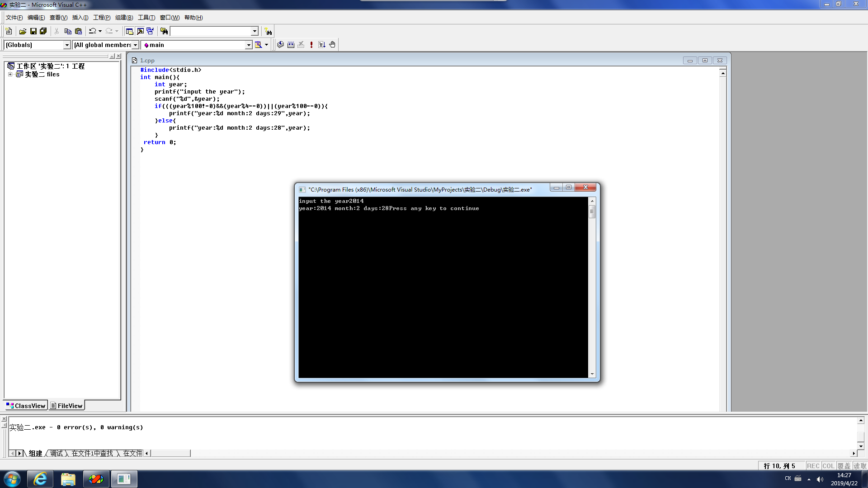The width and height of the screenshot is (868, 488).
Task: Click the Insert/Remove Breakpoint hand icon
Action: pos(332,45)
